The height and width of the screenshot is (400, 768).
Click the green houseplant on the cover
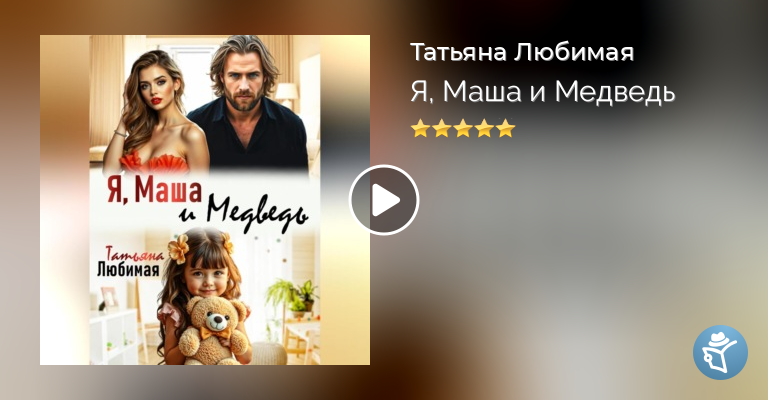(292, 294)
